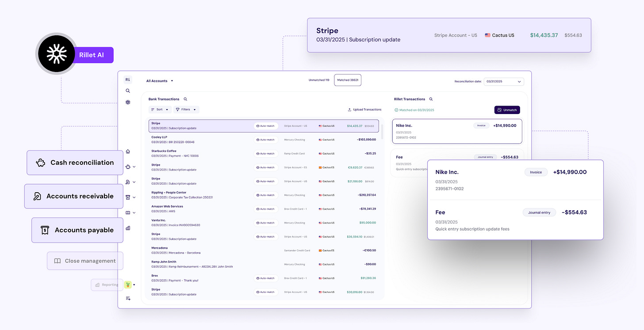The image size is (644, 330).
Task: Select the Mercadona transaction row
Action: coord(264,250)
